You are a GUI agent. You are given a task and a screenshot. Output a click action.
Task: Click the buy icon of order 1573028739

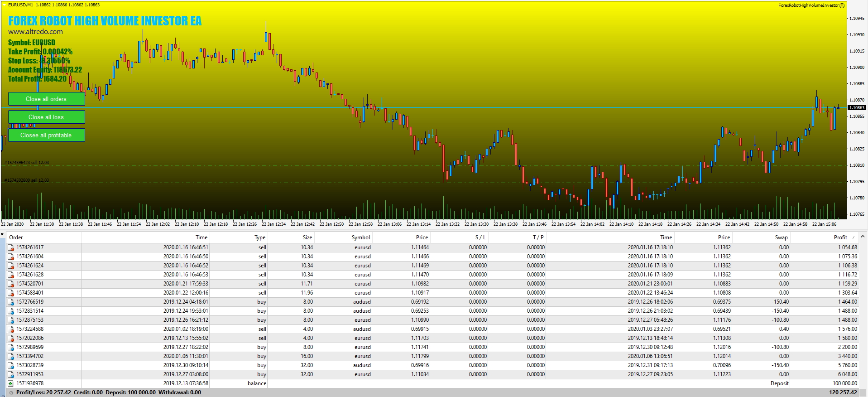(x=11, y=365)
